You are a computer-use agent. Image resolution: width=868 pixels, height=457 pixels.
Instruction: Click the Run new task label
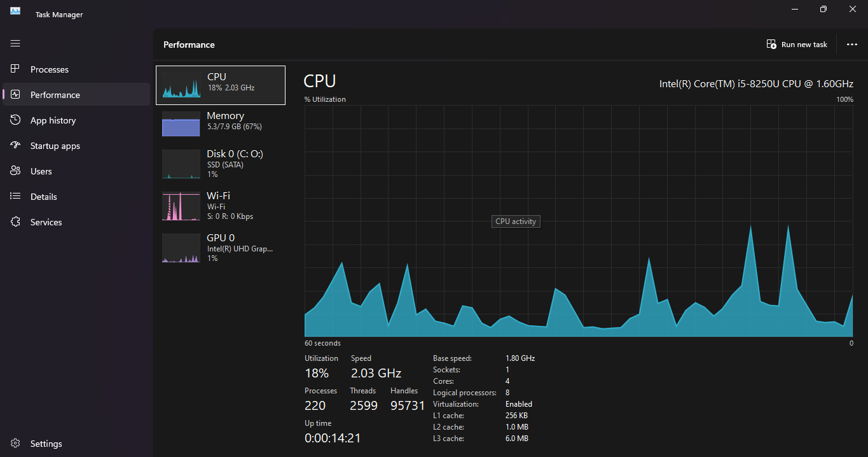pyautogui.click(x=804, y=45)
